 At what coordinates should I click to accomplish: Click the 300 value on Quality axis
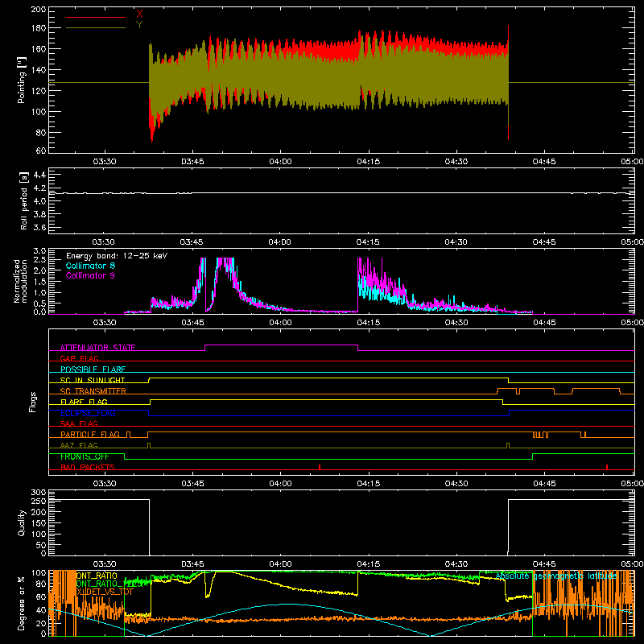pyautogui.click(x=39, y=493)
